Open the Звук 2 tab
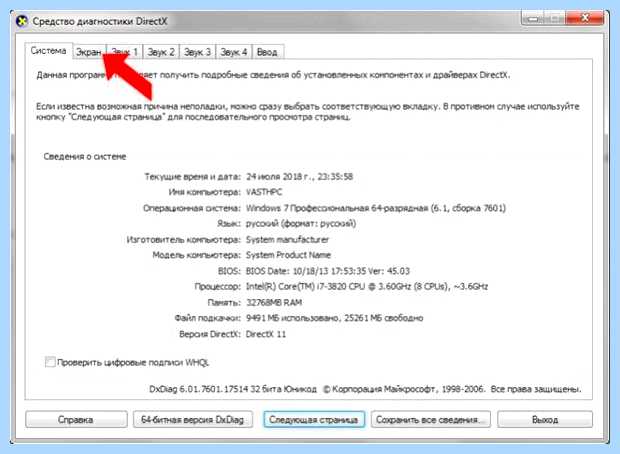Screen dimensions: 620x454 pyautogui.click(x=161, y=52)
